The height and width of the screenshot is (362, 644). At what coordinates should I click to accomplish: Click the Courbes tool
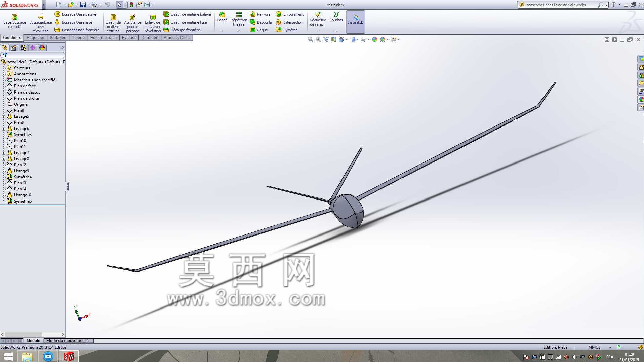pyautogui.click(x=336, y=17)
